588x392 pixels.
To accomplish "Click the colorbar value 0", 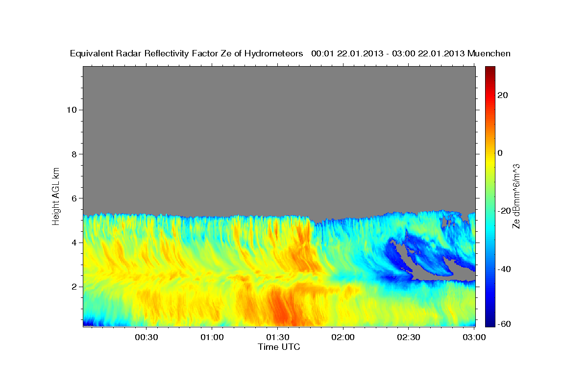I will point(500,153).
